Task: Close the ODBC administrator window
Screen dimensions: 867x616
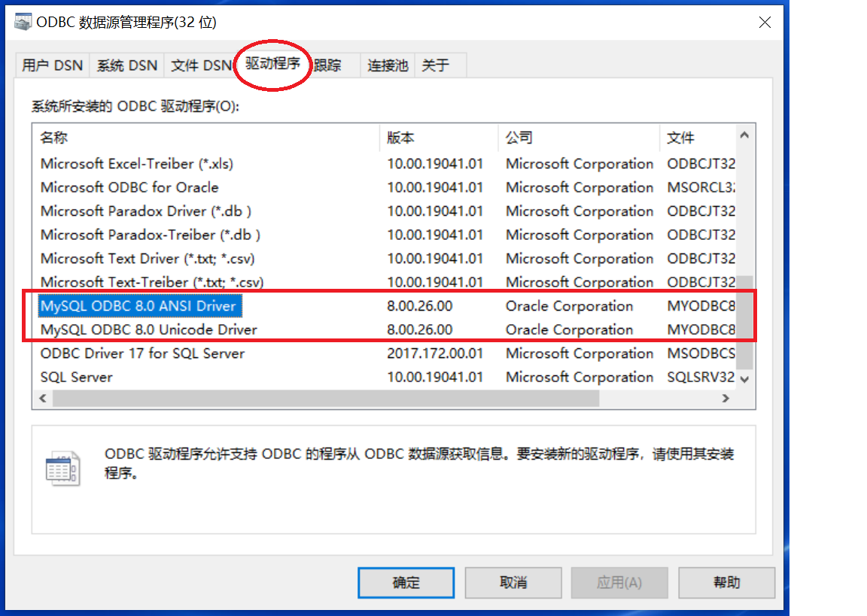Action: 765,22
